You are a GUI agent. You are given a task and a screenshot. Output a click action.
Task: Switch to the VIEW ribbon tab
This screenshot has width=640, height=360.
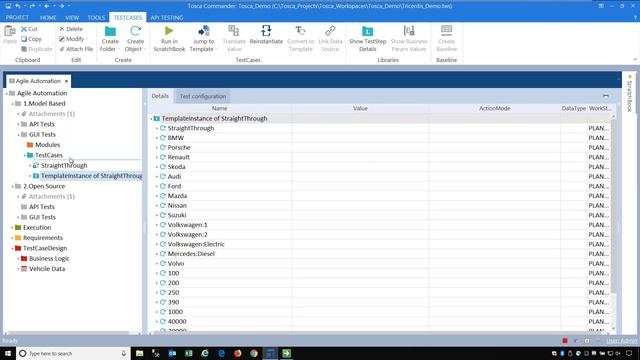pos(72,18)
